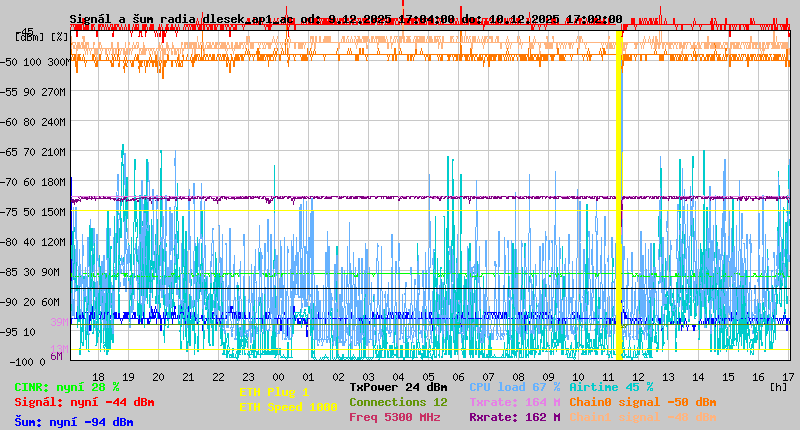Click the y-axis label '-50 100 300M'
This screenshot has width=800, height=430.
(35, 62)
